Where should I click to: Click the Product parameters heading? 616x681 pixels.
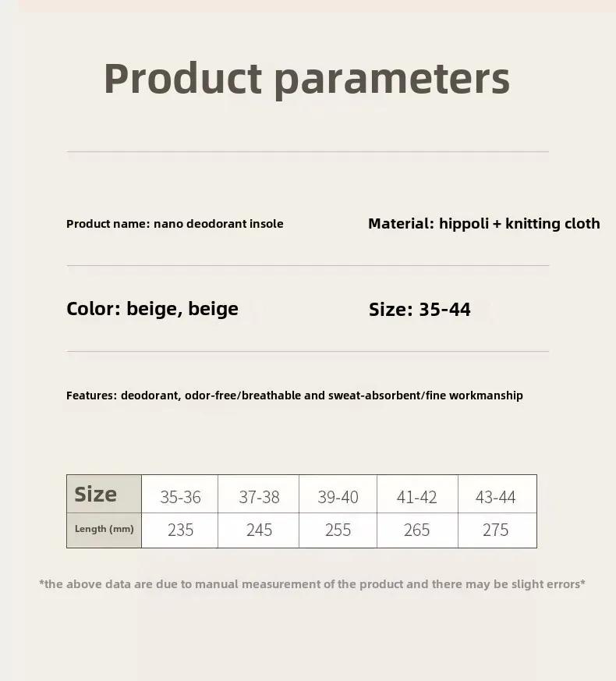pyautogui.click(x=306, y=79)
